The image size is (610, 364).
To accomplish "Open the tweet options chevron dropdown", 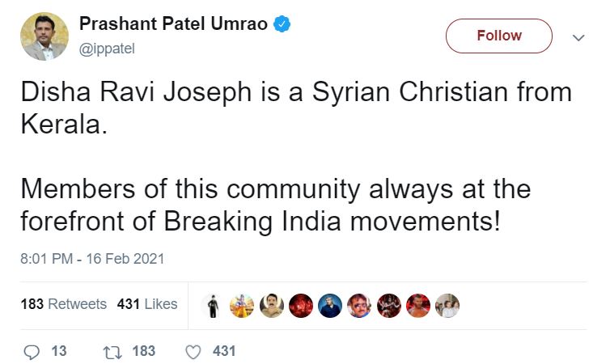I will tap(578, 37).
